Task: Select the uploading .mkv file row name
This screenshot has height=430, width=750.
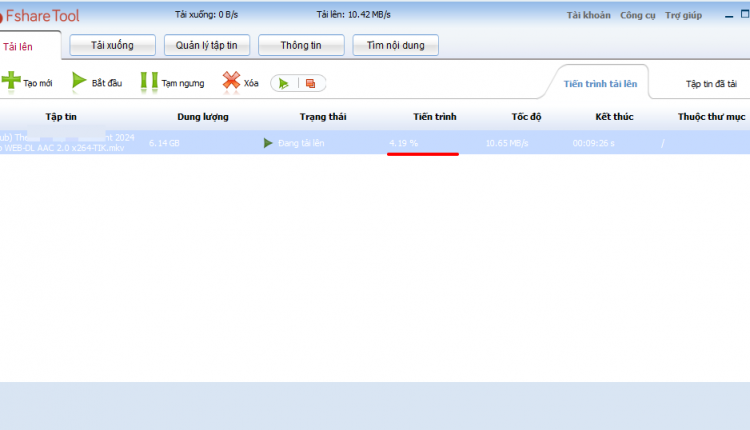Action: pyautogui.click(x=67, y=143)
